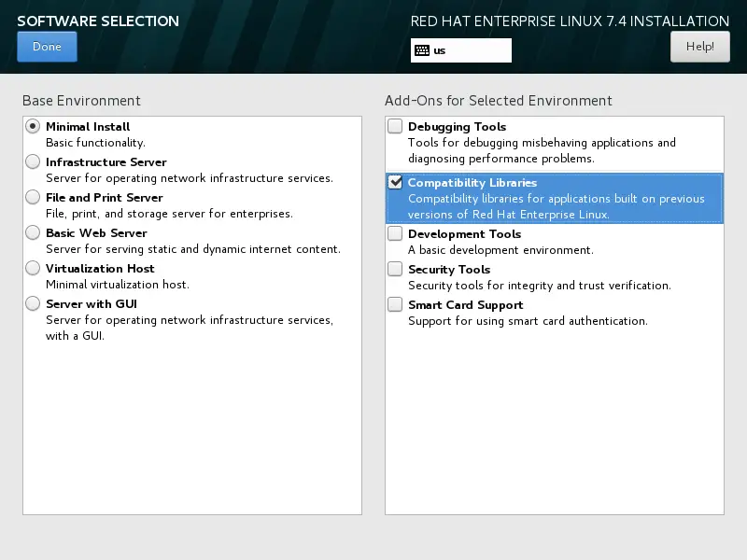This screenshot has width=747, height=560.
Task: Select the Minimal Install radio button
Action: 33,126
